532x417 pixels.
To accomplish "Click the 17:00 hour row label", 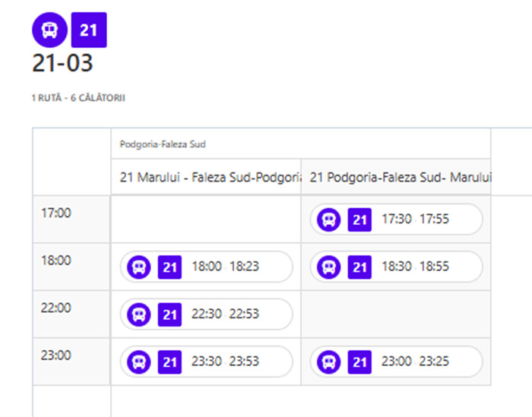I will click(55, 213).
